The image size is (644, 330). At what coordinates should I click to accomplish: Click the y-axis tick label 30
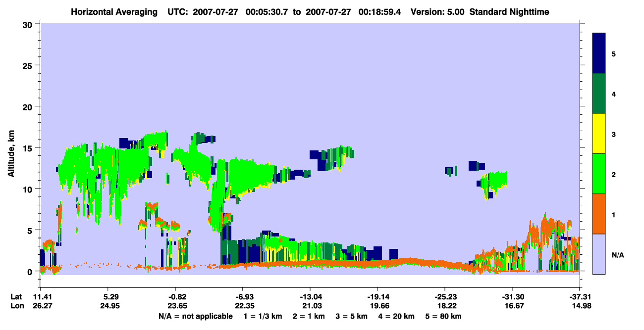pos(29,24)
